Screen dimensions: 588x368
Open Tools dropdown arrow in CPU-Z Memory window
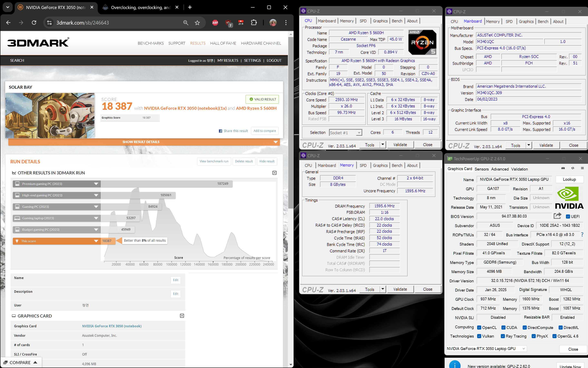point(383,289)
